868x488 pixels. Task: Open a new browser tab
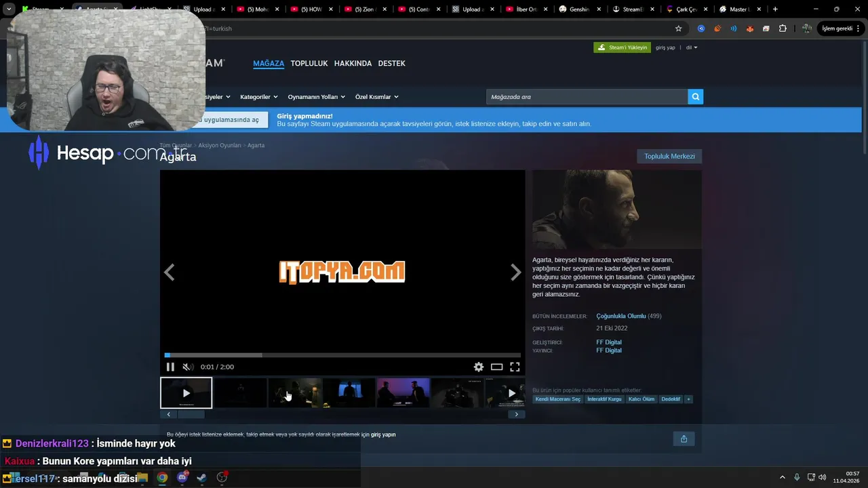(x=775, y=9)
